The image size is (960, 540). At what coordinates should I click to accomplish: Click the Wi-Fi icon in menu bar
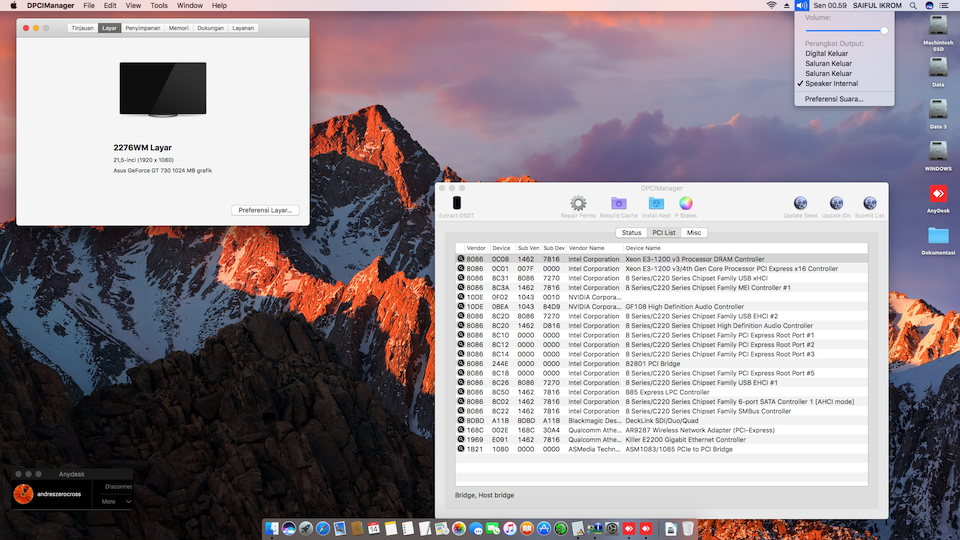[x=771, y=6]
